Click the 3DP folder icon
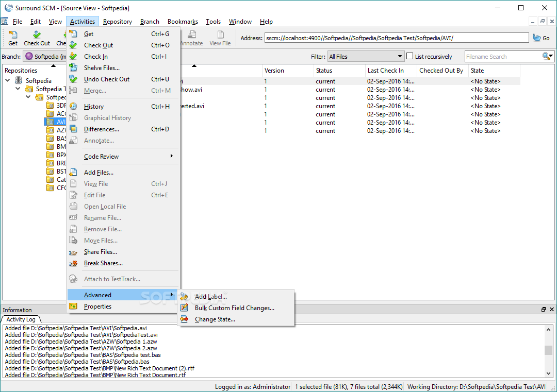 (50, 106)
